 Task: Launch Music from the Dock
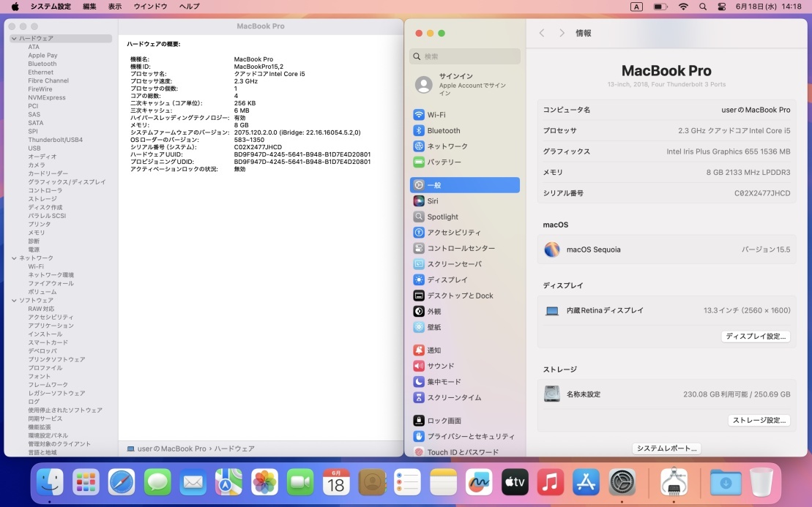551,482
